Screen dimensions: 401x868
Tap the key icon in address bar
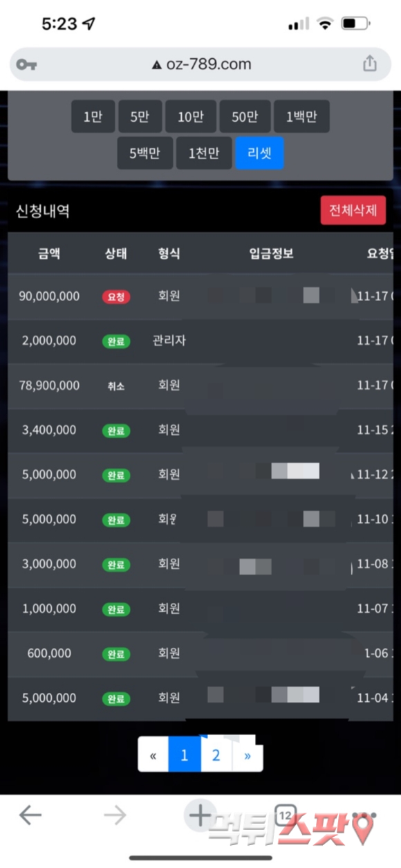click(27, 64)
